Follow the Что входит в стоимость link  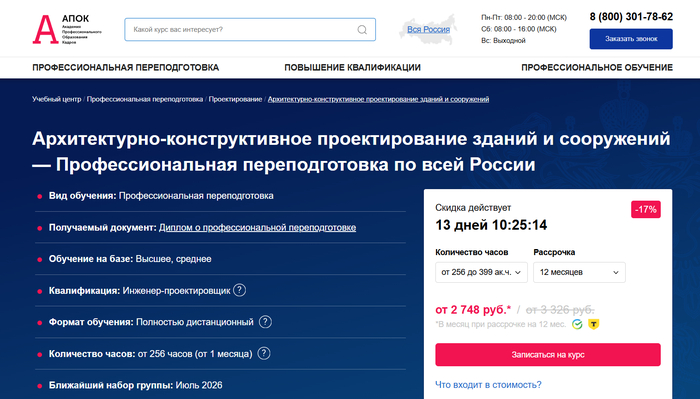(488, 385)
